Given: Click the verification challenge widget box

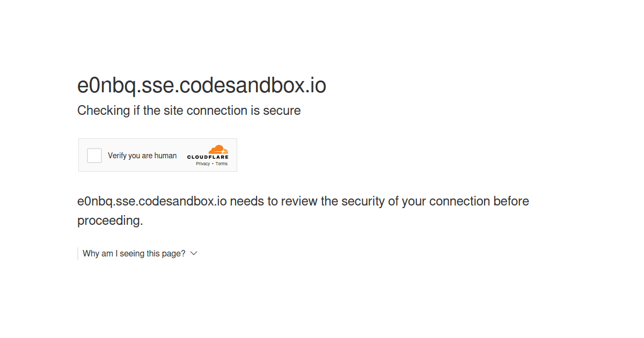Looking at the screenshot, I should pyautogui.click(x=157, y=155).
